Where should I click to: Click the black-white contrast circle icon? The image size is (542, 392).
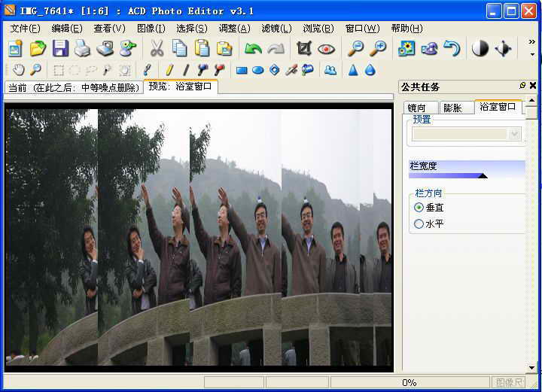coord(480,49)
